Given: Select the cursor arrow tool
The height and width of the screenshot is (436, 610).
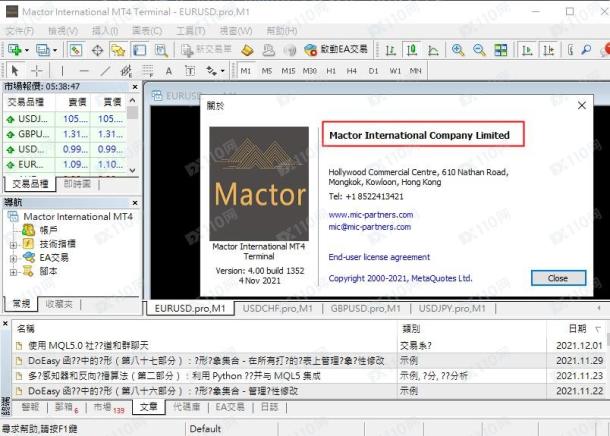Looking at the screenshot, I should [15, 71].
